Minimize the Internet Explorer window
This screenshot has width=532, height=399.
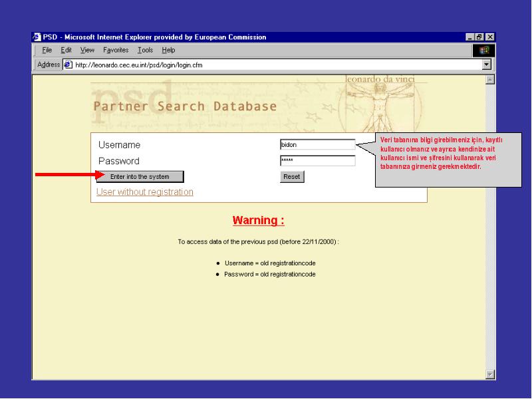click(469, 37)
